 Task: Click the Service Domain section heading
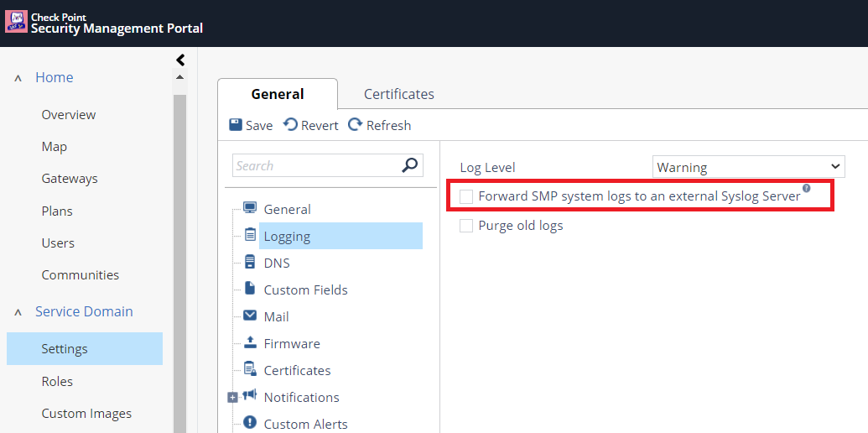(x=84, y=311)
